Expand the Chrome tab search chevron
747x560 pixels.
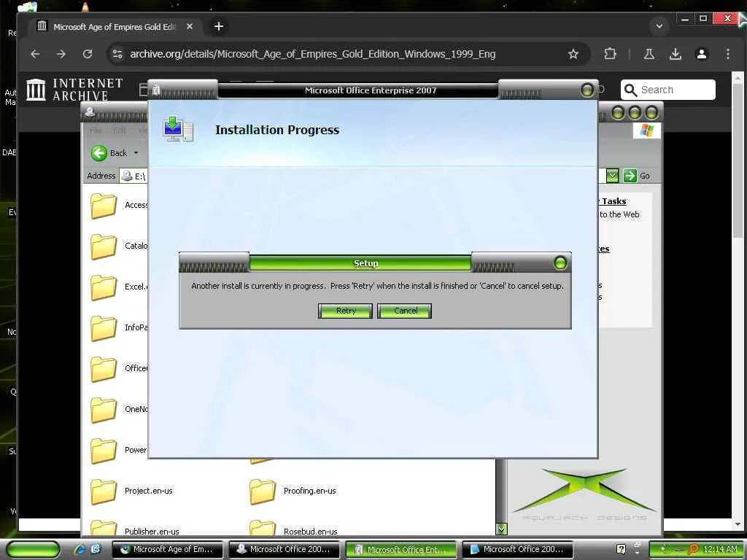pyautogui.click(x=659, y=26)
